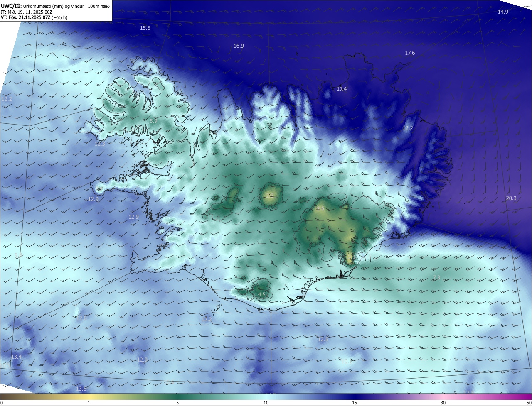Click the 17.6 value label
The image size is (532, 406).
410,53
